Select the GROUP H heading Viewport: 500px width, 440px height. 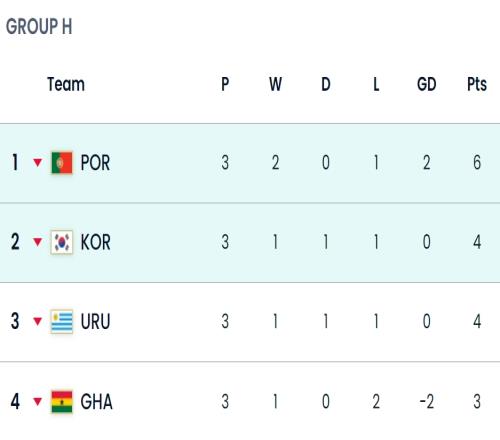[39, 26]
